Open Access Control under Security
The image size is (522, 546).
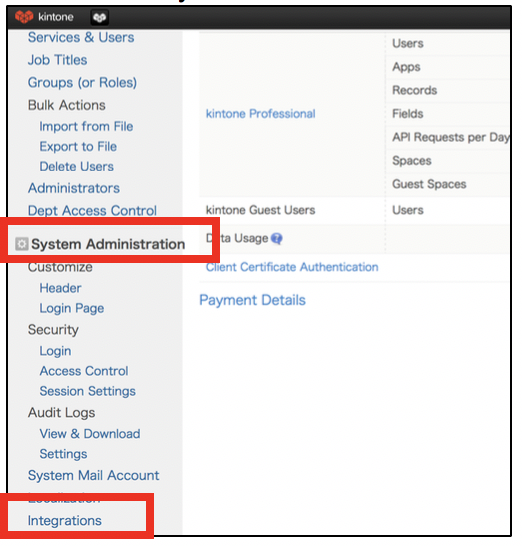point(84,371)
